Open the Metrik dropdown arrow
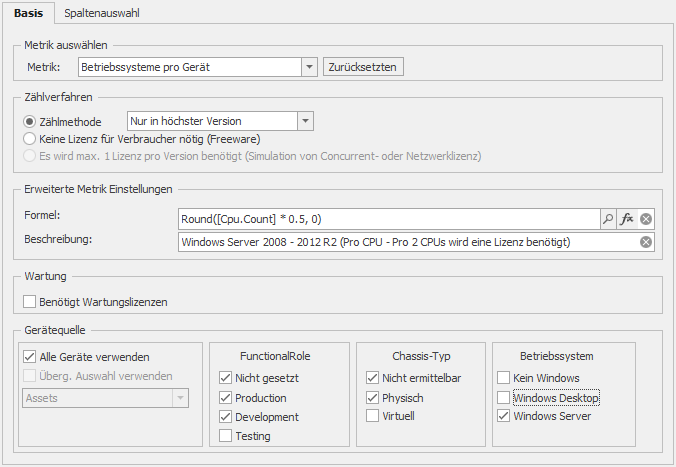The height and width of the screenshot is (467, 676). 309,67
